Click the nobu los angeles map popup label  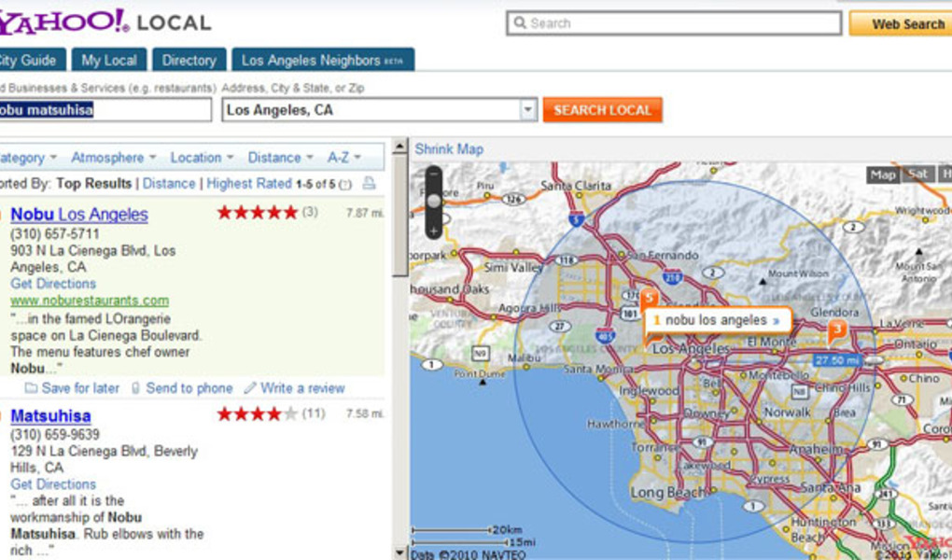(716, 320)
